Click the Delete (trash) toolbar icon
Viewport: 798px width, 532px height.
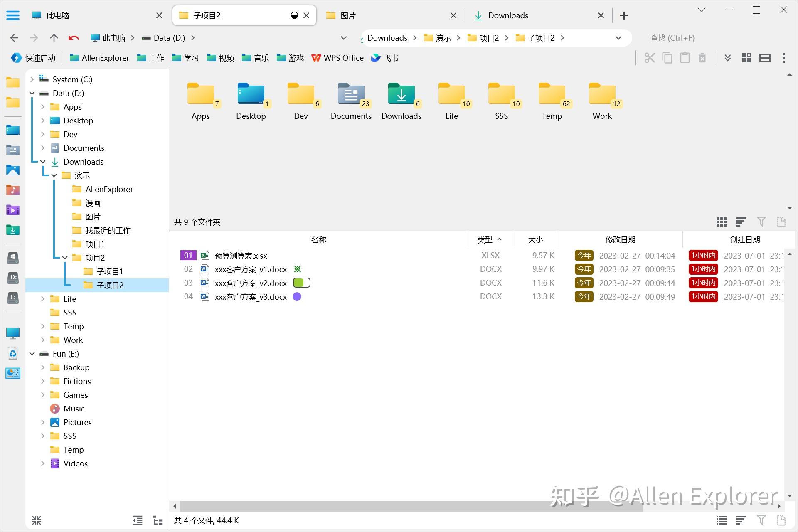(x=702, y=58)
